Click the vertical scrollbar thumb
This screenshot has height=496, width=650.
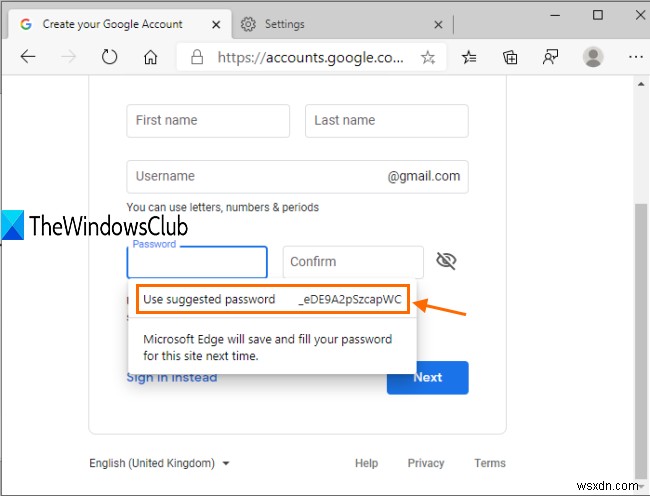click(640, 340)
